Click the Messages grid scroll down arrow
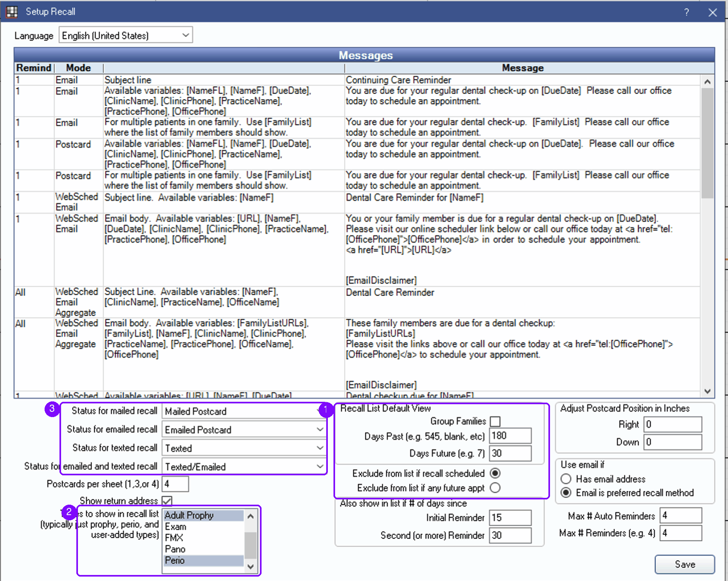 708,391
